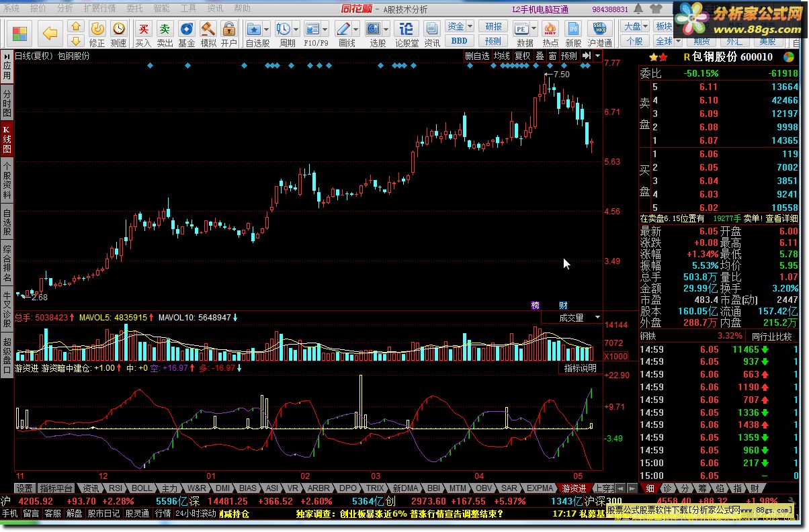Toggle the 叠 overlay option
Viewport: 809px width, 532px height.
tap(540, 56)
